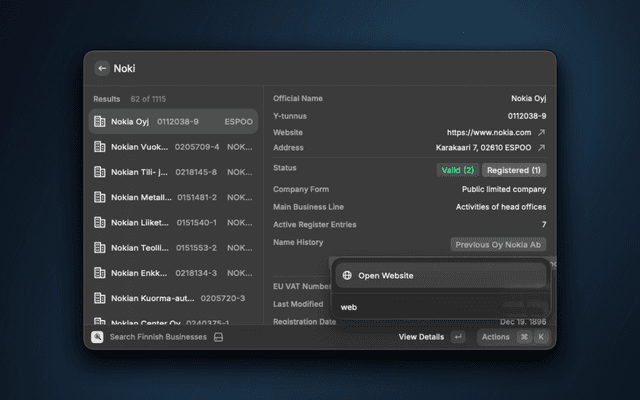Screen dimensions: 640x400
Task: Open the address link arrow icon
Action: click(541, 147)
